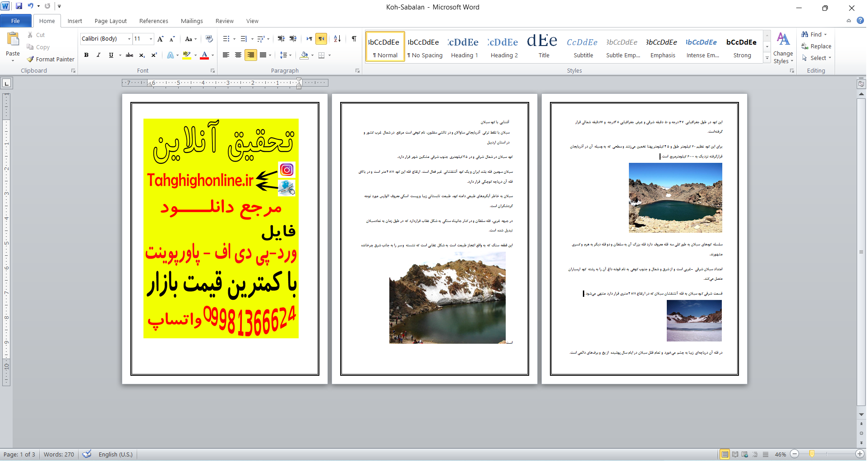Open the Font dialog launcher
The width and height of the screenshot is (868, 461).
[x=213, y=71]
